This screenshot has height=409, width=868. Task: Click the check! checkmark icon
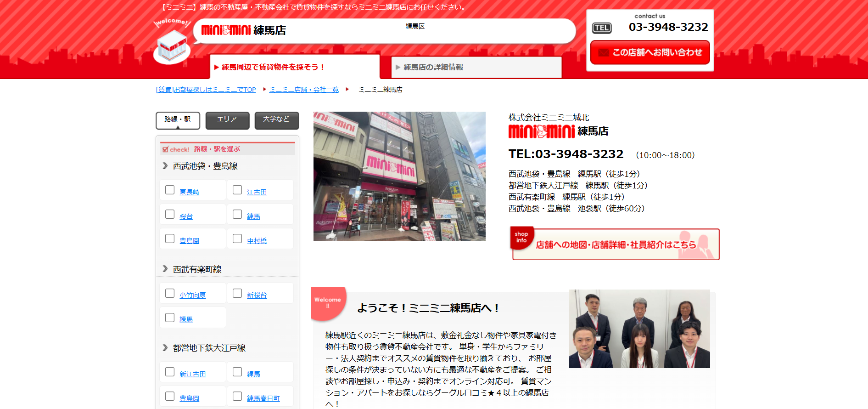coord(166,149)
